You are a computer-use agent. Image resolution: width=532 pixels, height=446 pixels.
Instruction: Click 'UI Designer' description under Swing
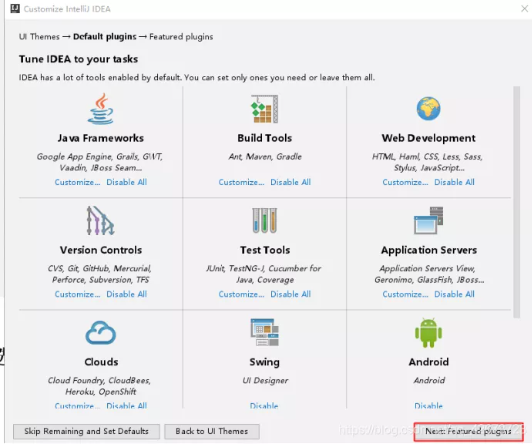pyautogui.click(x=265, y=381)
